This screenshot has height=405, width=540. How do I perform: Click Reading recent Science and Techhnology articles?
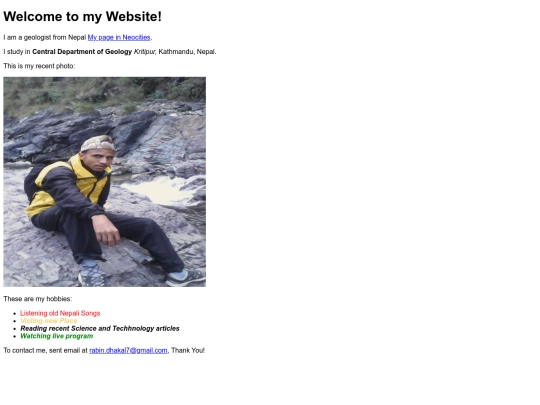(x=100, y=328)
